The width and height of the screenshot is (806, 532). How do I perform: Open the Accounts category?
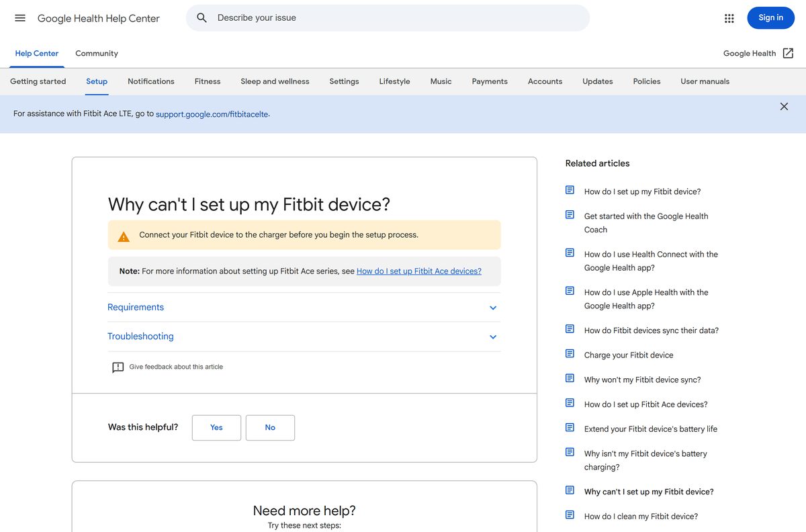pyautogui.click(x=545, y=81)
